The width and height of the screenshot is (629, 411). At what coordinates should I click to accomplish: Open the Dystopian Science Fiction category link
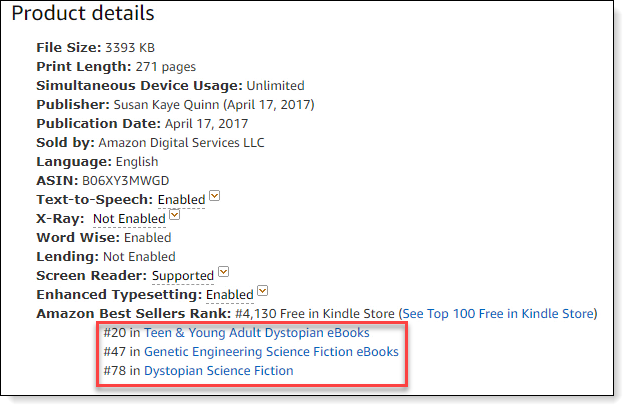pyautogui.click(x=218, y=371)
